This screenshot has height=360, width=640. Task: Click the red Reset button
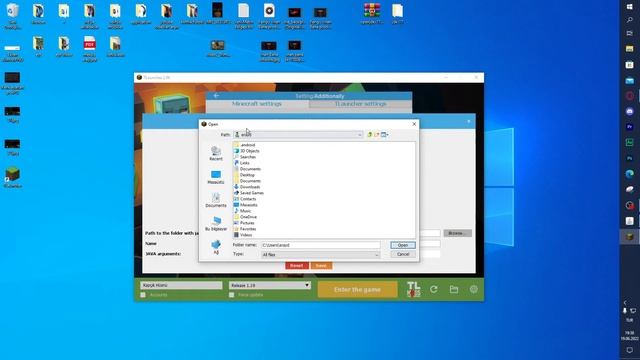[297, 266]
